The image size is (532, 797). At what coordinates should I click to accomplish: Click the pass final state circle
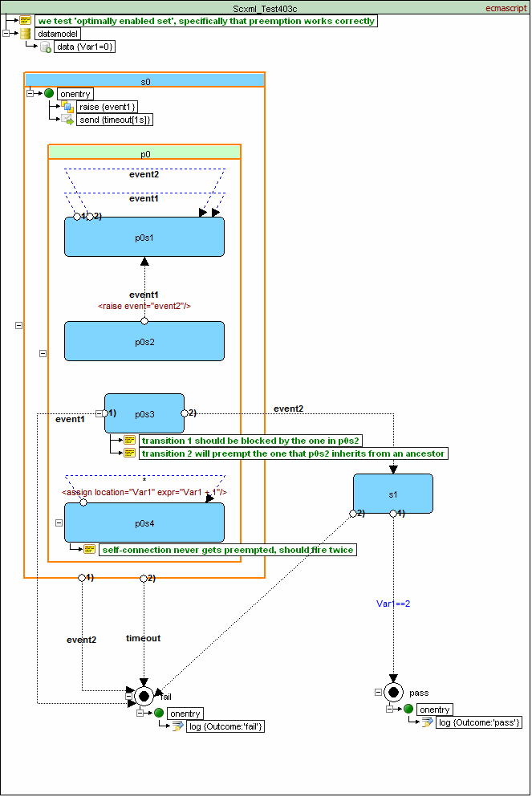click(x=393, y=692)
